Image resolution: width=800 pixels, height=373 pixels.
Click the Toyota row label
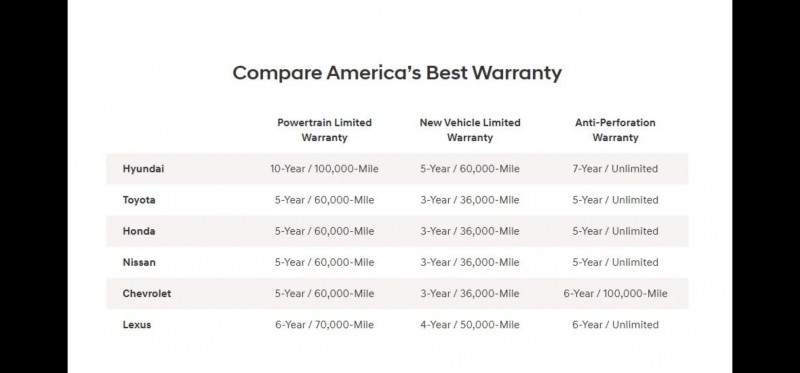pyautogui.click(x=139, y=200)
